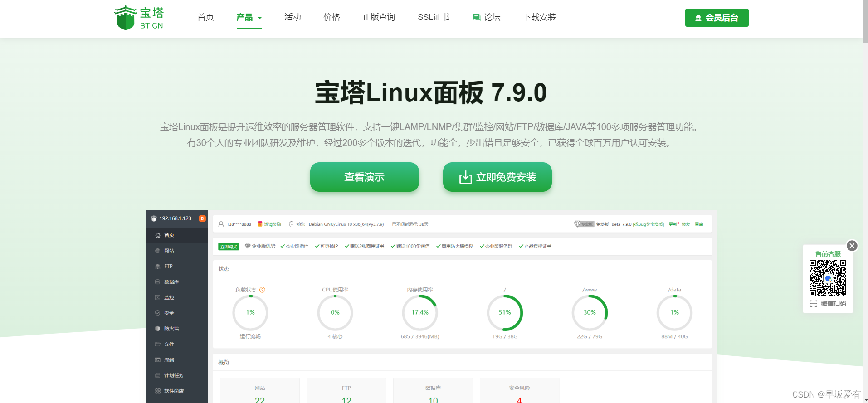Select 防火墙 firewall icon in sidebar
This screenshot has height=403, width=868.
pyautogui.click(x=158, y=329)
